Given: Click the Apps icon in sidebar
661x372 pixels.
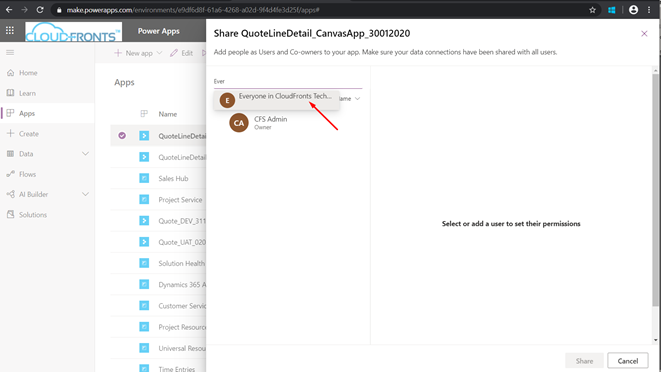Looking at the screenshot, I should pos(11,113).
